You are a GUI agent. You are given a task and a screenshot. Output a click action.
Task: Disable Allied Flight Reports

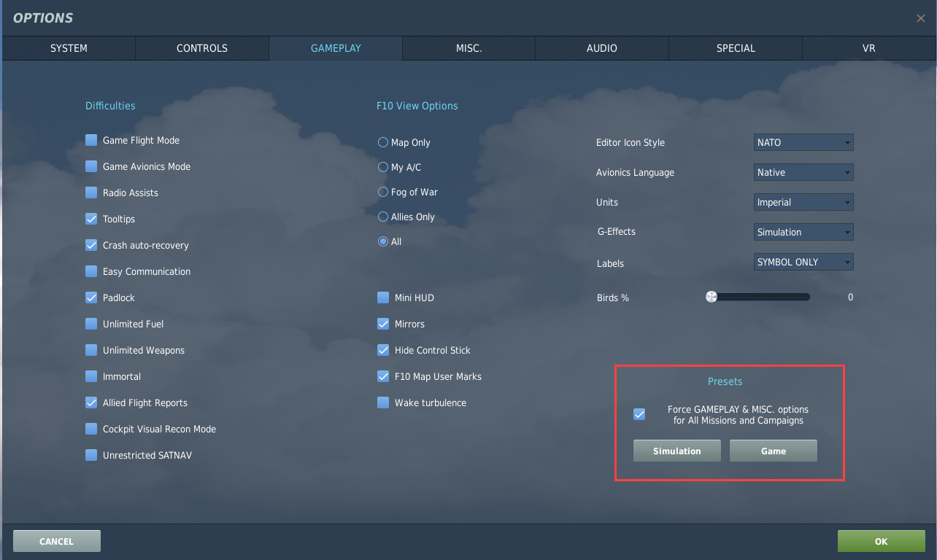click(x=91, y=402)
